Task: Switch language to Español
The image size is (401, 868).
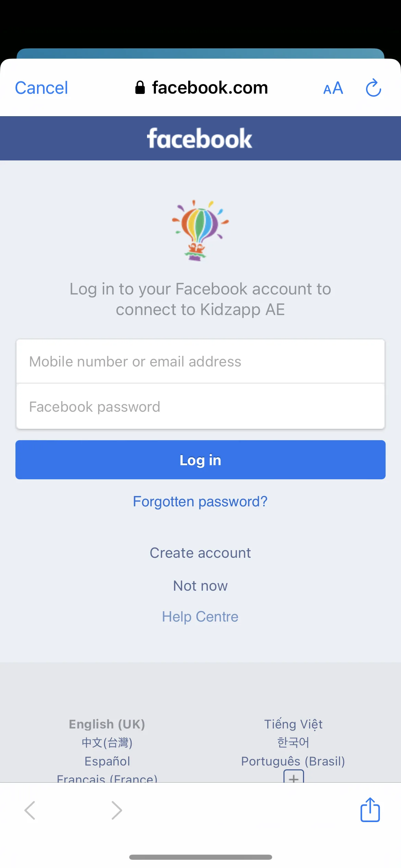Action: [x=107, y=761]
